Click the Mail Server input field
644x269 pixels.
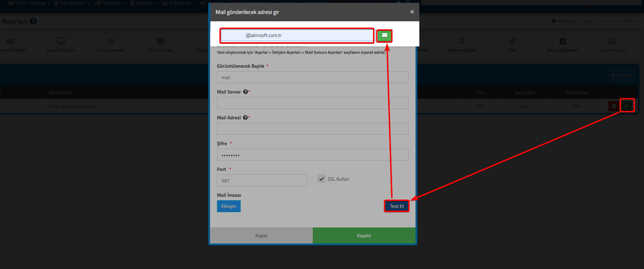coord(312,103)
